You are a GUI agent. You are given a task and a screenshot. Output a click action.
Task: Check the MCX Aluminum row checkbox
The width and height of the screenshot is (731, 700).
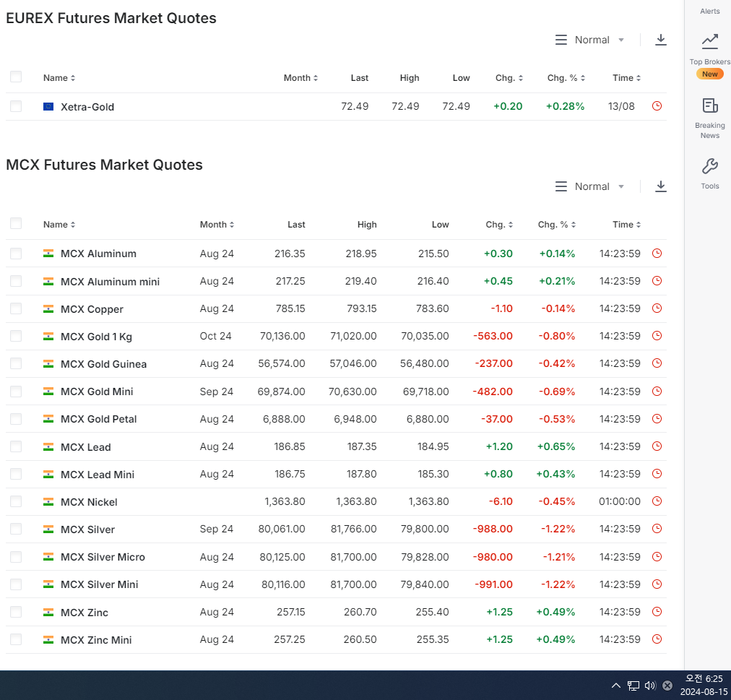coord(16,254)
